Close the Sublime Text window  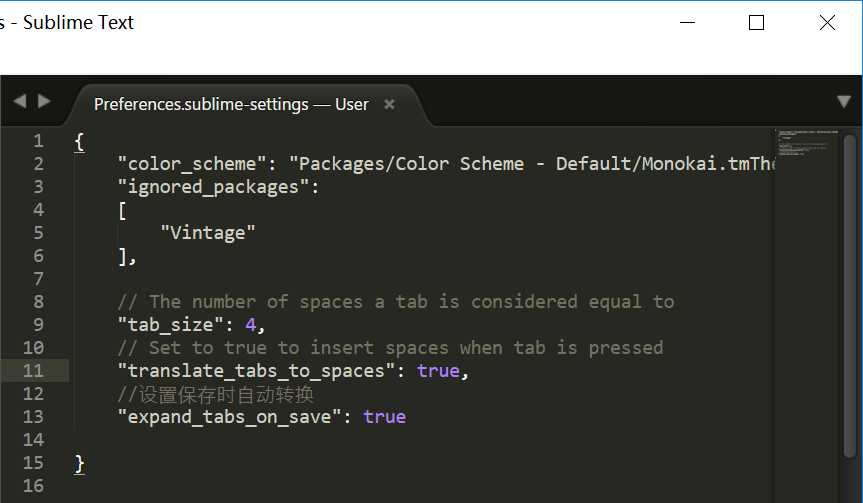tap(827, 23)
